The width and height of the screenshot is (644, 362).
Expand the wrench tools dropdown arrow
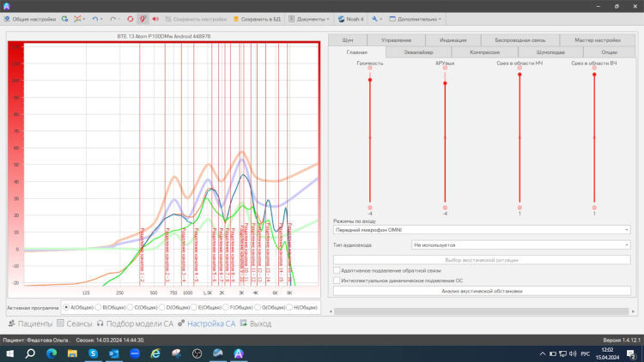click(380, 19)
